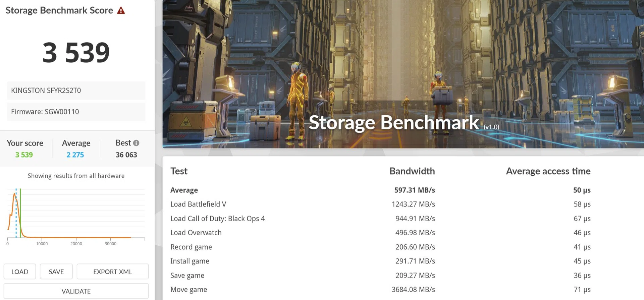Click the blue Average score value 2 275
This screenshot has width=644, height=300.
[75, 155]
